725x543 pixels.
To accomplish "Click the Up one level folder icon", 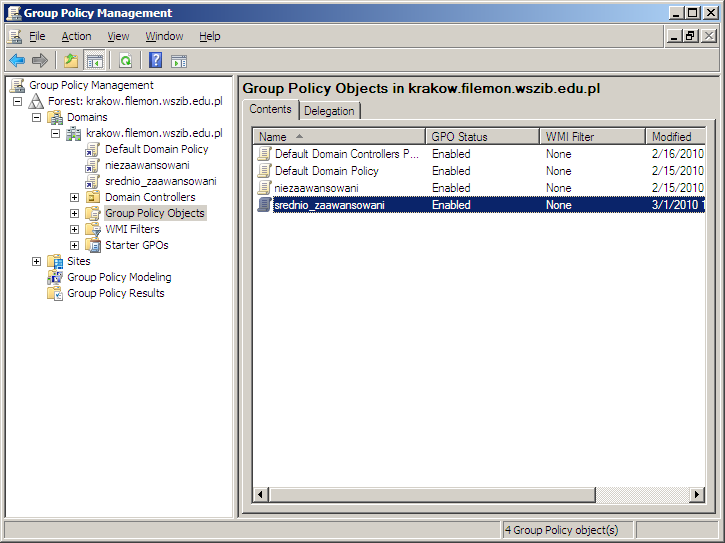I will [x=71, y=61].
